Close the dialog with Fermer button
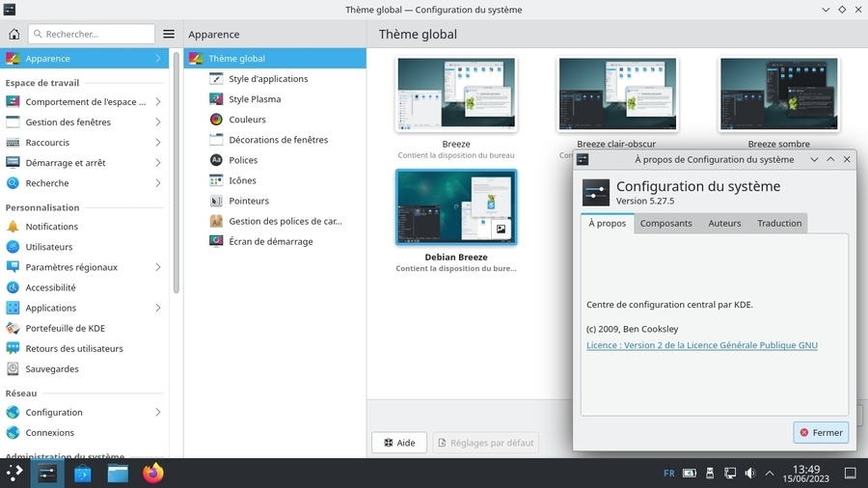This screenshot has width=868, height=488. [x=821, y=433]
